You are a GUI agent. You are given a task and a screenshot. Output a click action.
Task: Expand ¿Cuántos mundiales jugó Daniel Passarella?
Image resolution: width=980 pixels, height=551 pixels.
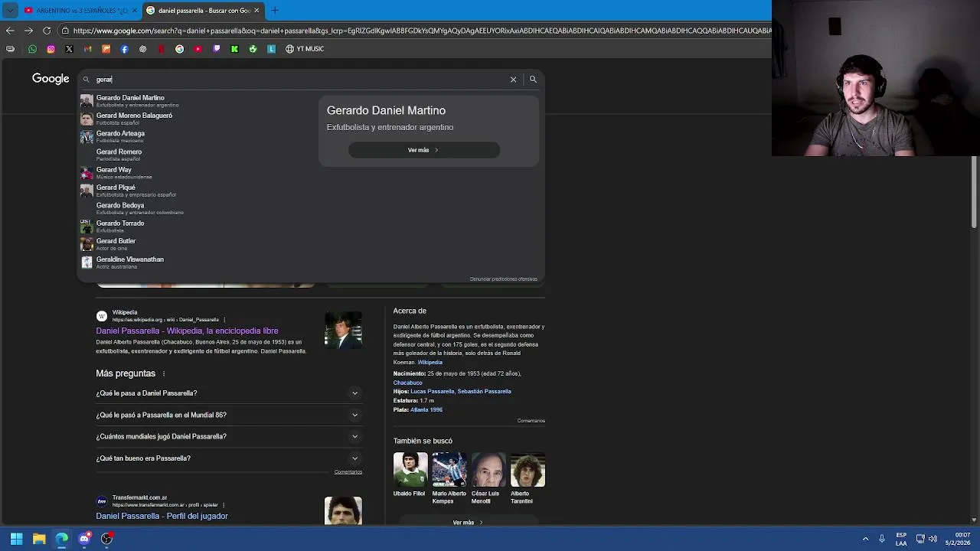point(229,436)
